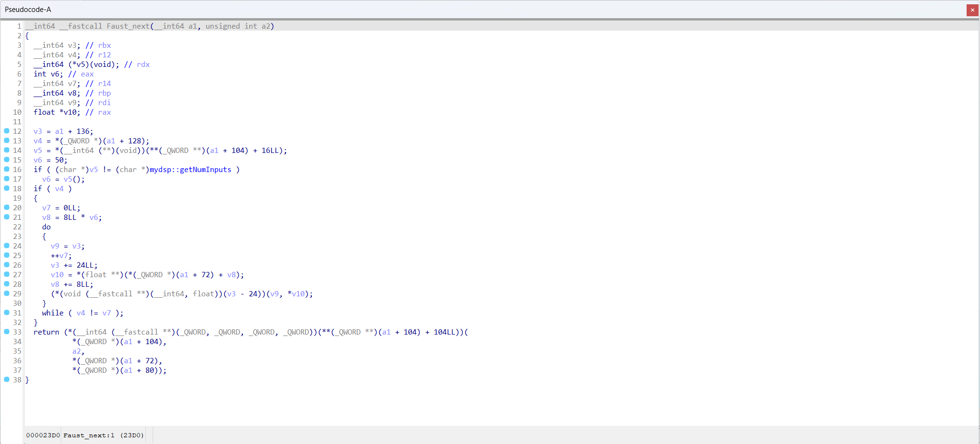The height and width of the screenshot is (444, 980).
Task: Click the constant 50 assigned to v6
Action: (x=59, y=160)
